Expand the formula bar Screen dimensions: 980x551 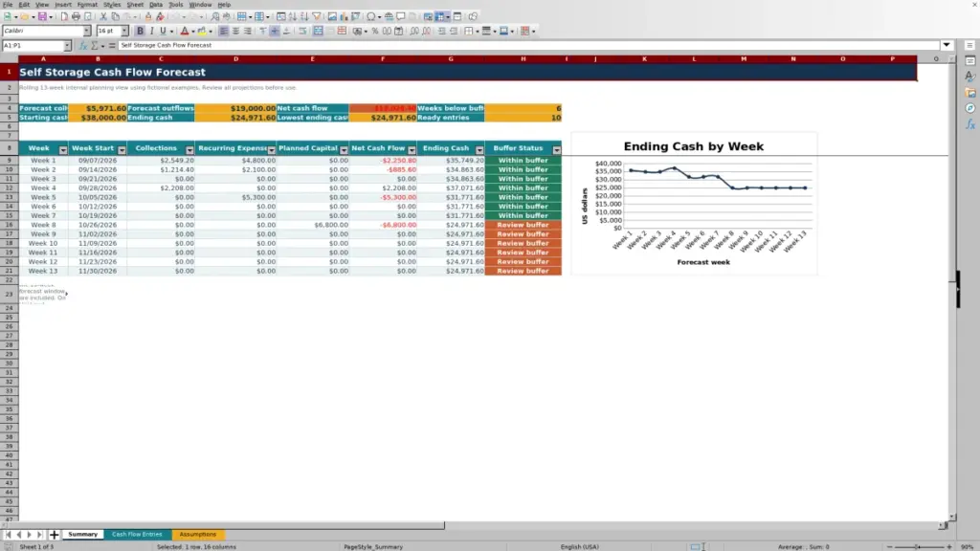(947, 45)
